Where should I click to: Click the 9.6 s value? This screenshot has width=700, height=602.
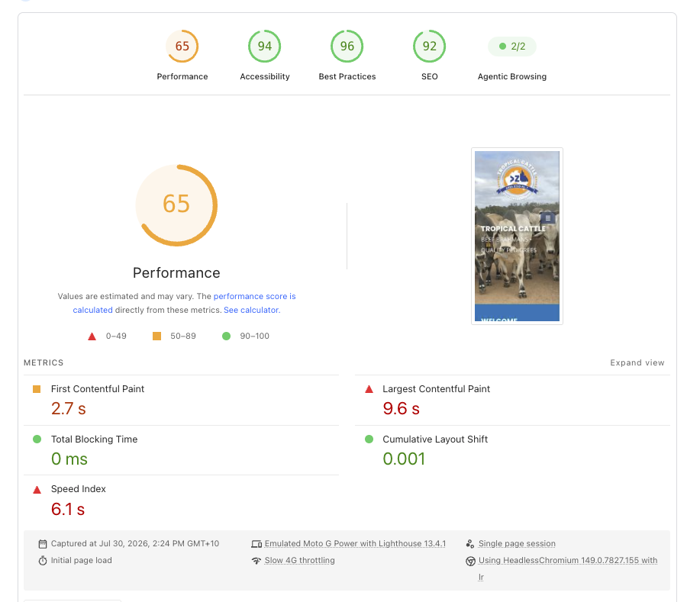tap(401, 409)
